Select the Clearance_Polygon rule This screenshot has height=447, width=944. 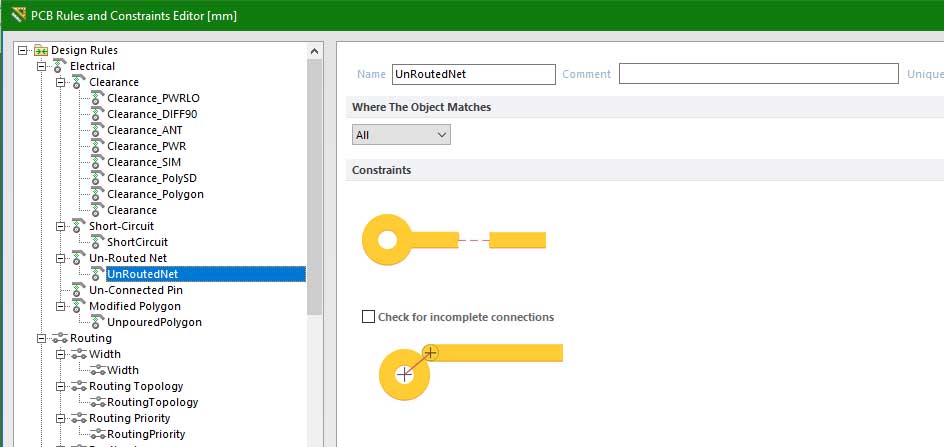click(155, 194)
